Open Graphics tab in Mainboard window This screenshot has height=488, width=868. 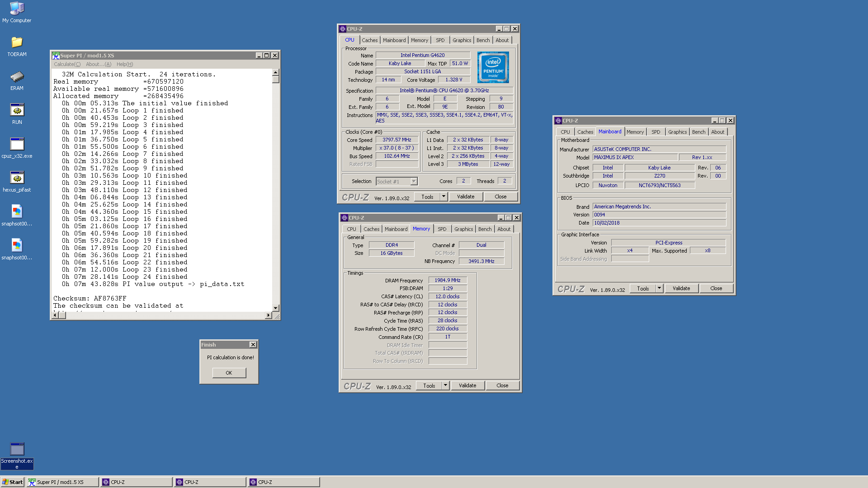click(x=678, y=132)
